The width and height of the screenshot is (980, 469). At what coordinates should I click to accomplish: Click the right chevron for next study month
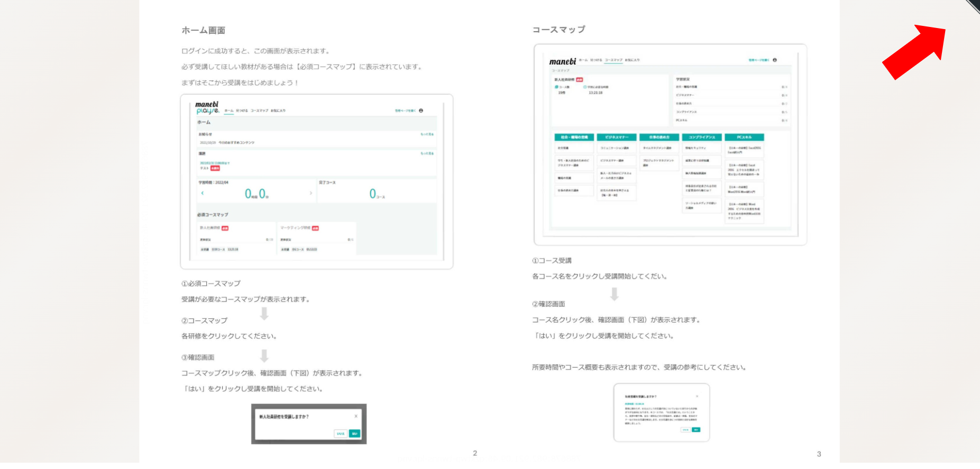click(310, 194)
